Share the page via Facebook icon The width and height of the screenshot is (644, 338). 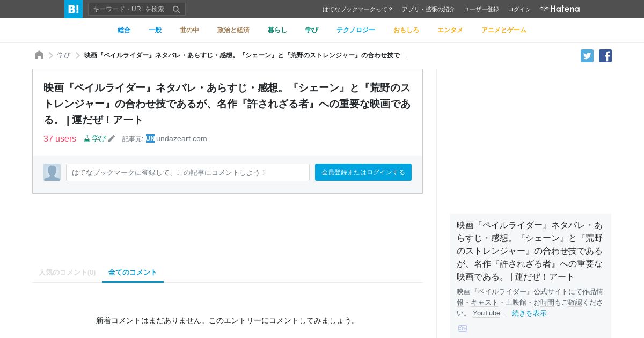tap(605, 56)
